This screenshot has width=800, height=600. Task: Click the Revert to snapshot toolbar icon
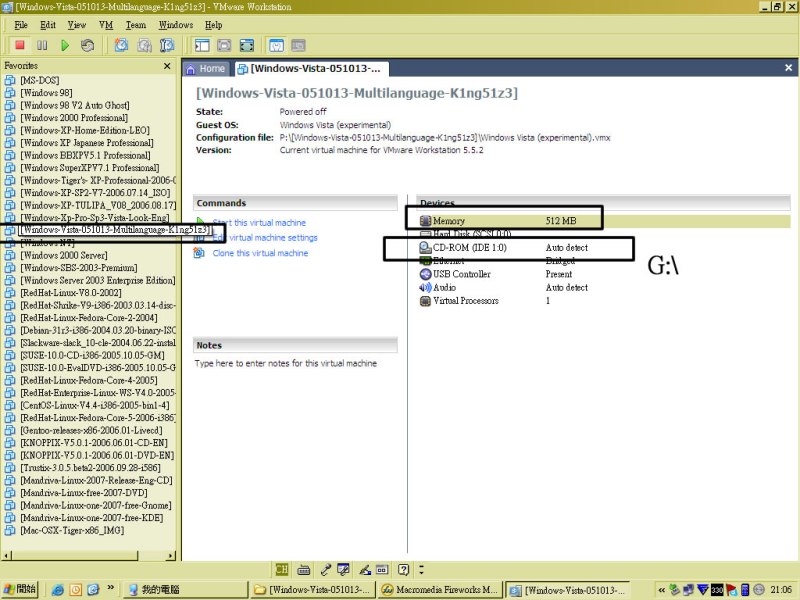coord(144,45)
